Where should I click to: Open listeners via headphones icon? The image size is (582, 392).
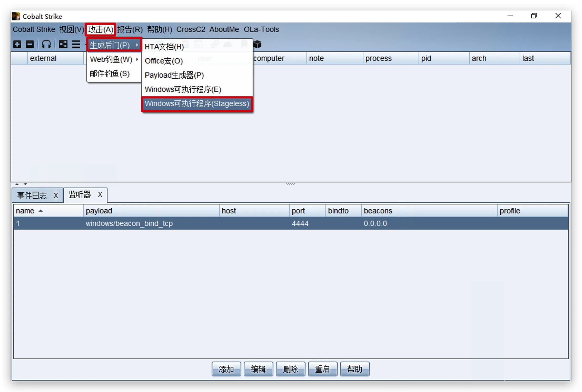[x=46, y=44]
